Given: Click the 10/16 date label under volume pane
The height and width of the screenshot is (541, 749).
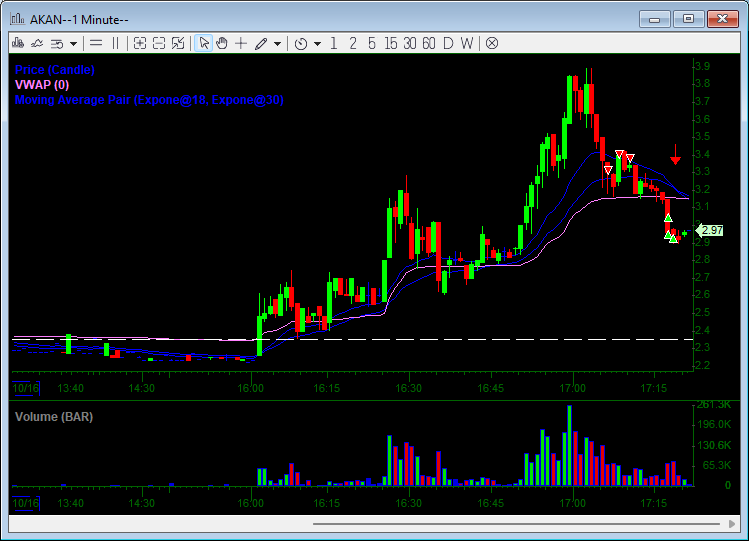Looking at the screenshot, I should click(26, 503).
